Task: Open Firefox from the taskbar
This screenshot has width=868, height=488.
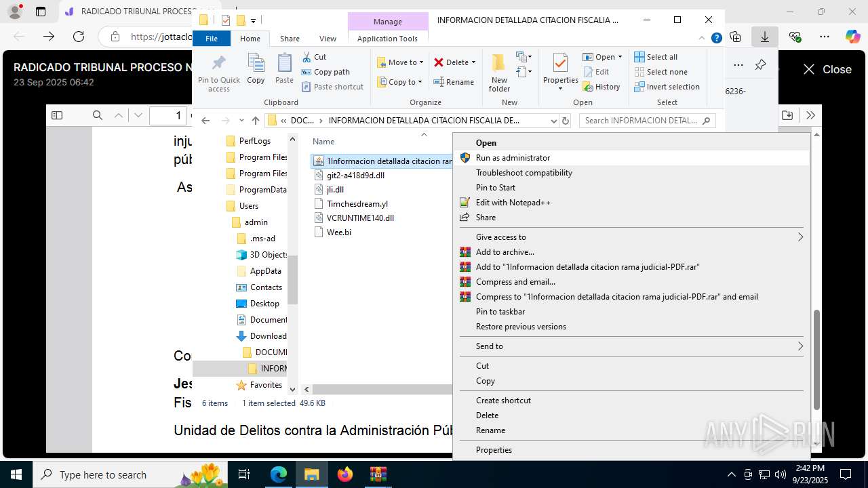Action: point(345,474)
